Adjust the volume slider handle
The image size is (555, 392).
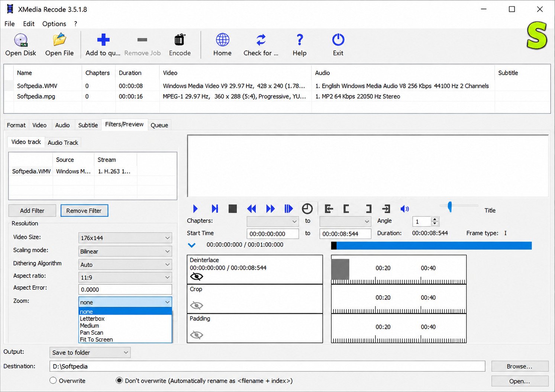pyautogui.click(x=450, y=207)
